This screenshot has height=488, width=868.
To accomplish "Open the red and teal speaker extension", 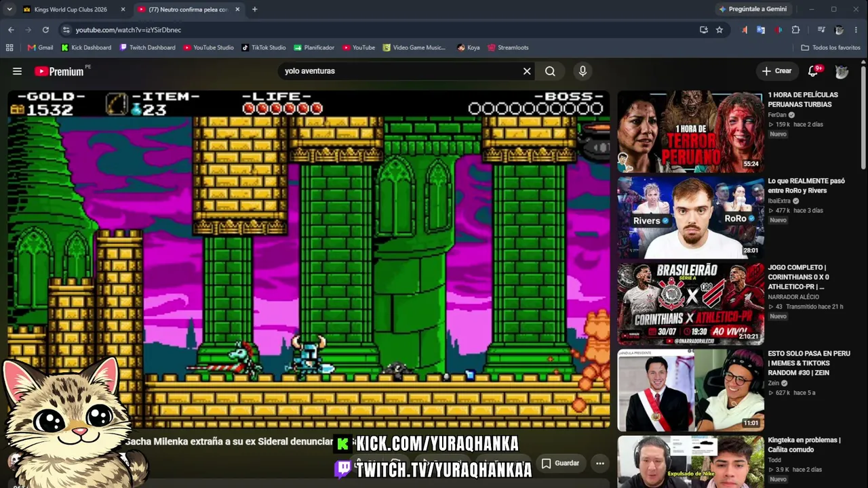I will coord(778,30).
